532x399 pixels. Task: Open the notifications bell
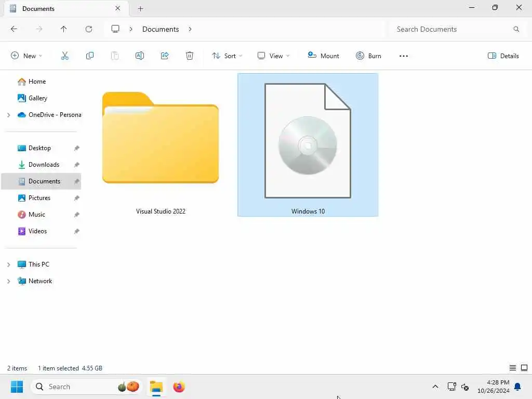518,387
